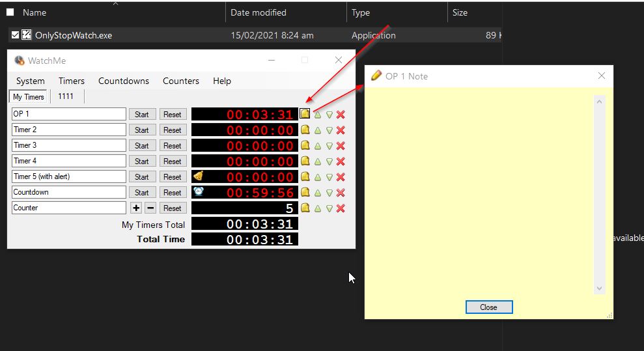Click the alert bell icon on Timer 5
644x351 pixels.
[199, 176]
